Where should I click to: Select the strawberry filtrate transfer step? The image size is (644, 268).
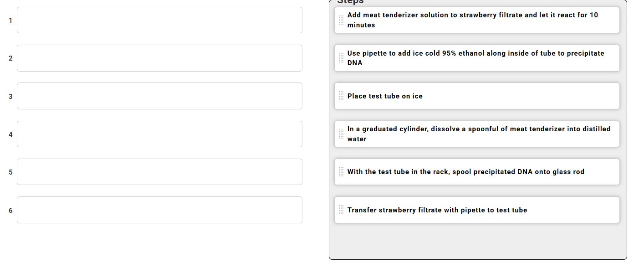tap(477, 210)
